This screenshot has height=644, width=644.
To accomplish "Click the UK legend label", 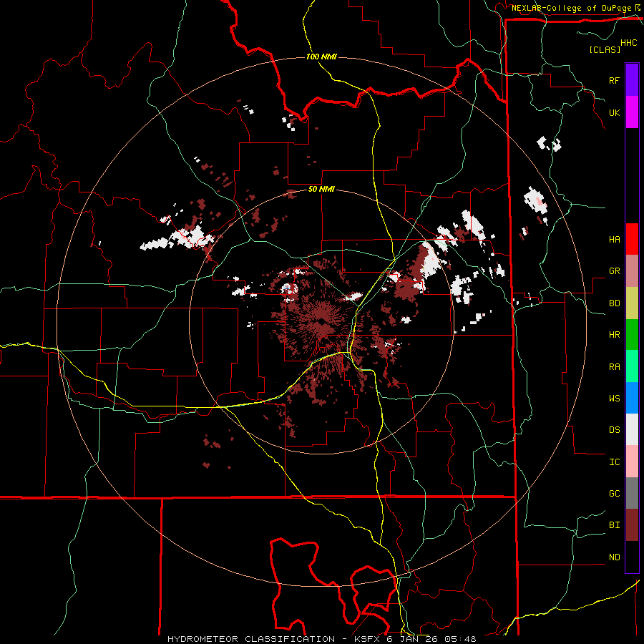I will tap(614, 112).
